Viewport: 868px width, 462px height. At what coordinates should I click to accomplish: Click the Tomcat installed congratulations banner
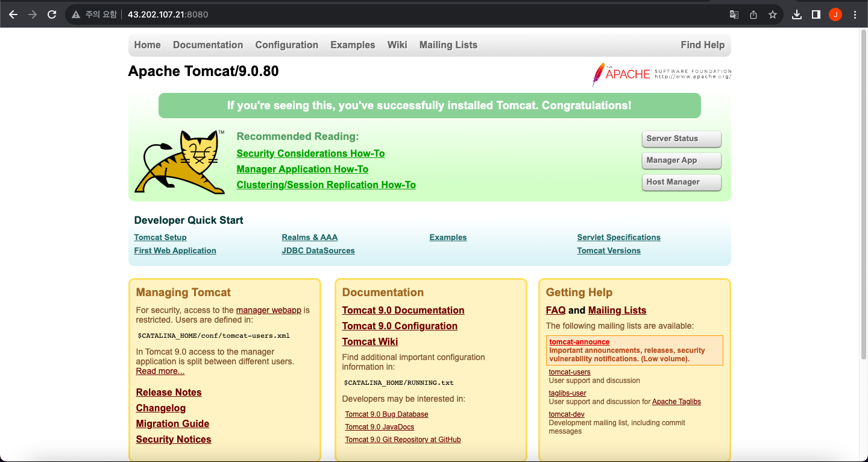(x=430, y=106)
